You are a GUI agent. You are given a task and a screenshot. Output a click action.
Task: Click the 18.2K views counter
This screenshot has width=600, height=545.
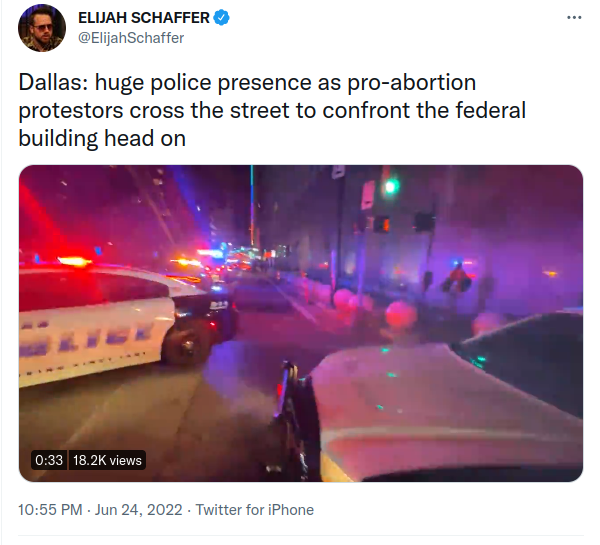pyautogui.click(x=108, y=460)
